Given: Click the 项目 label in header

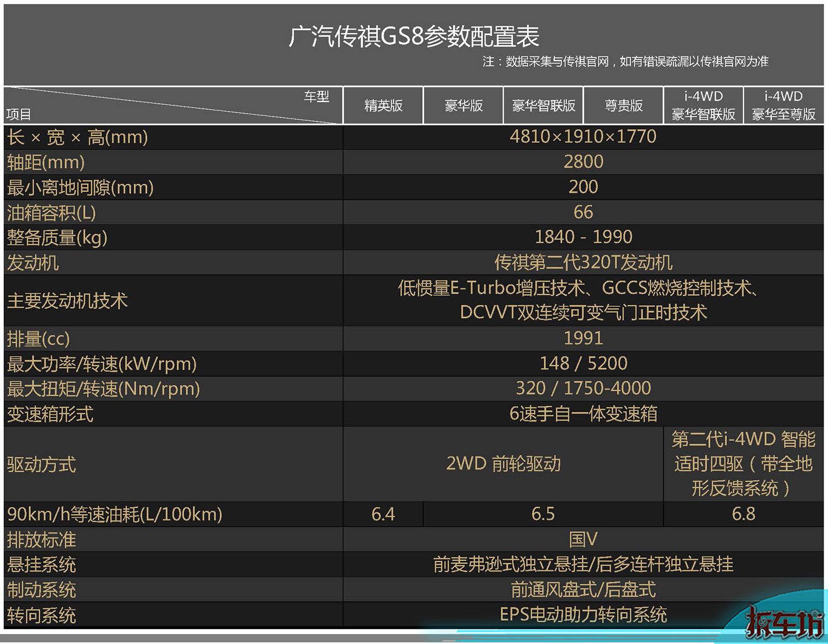Looking at the screenshot, I should [19, 114].
